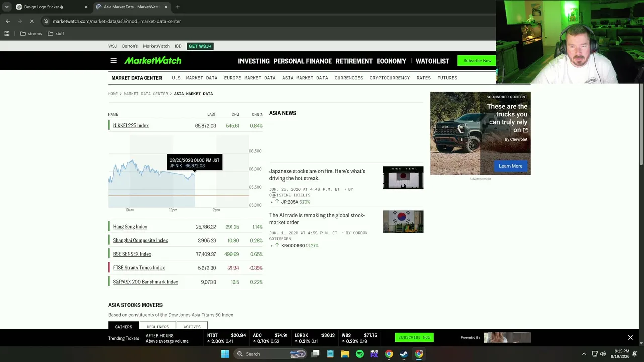Screen dimensions: 644x362
Task: Click the Japan flag article thumbnail
Action: point(403,177)
